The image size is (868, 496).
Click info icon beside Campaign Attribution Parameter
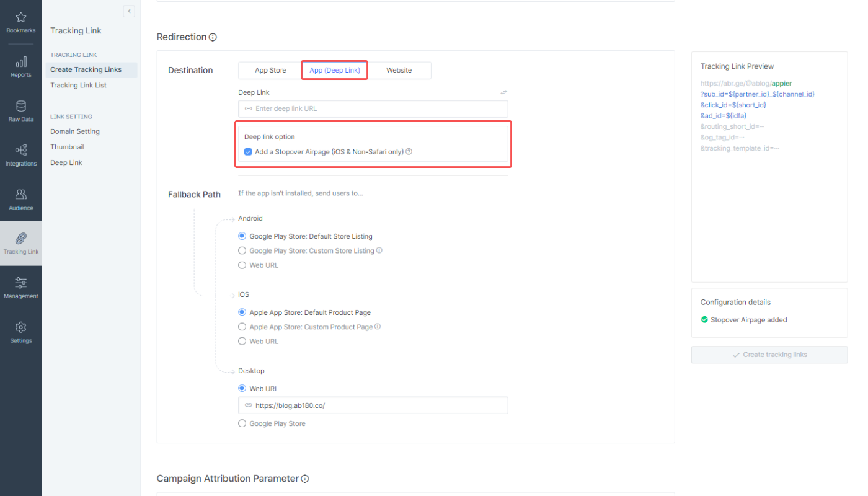[x=305, y=479]
